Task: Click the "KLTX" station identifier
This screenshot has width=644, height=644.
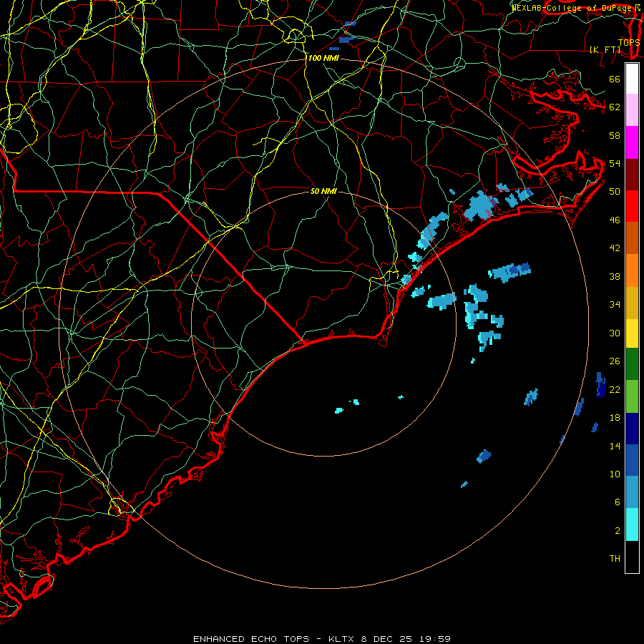Action: pos(343,639)
